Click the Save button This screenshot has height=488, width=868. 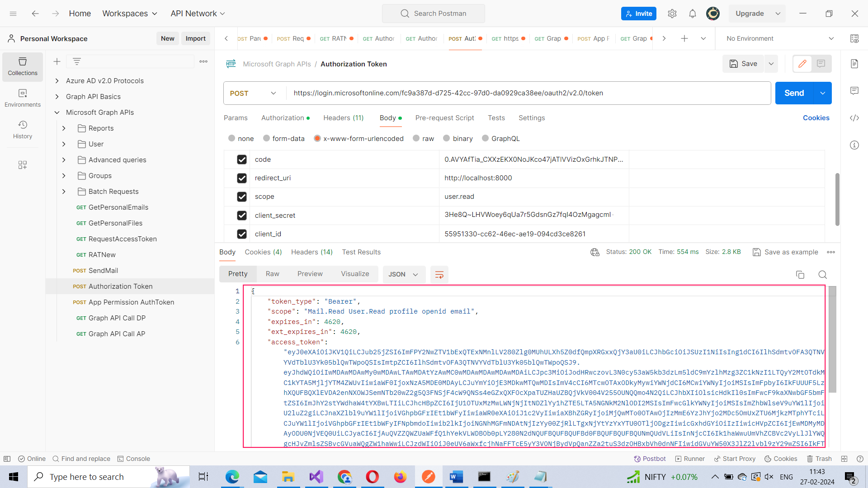(x=743, y=64)
